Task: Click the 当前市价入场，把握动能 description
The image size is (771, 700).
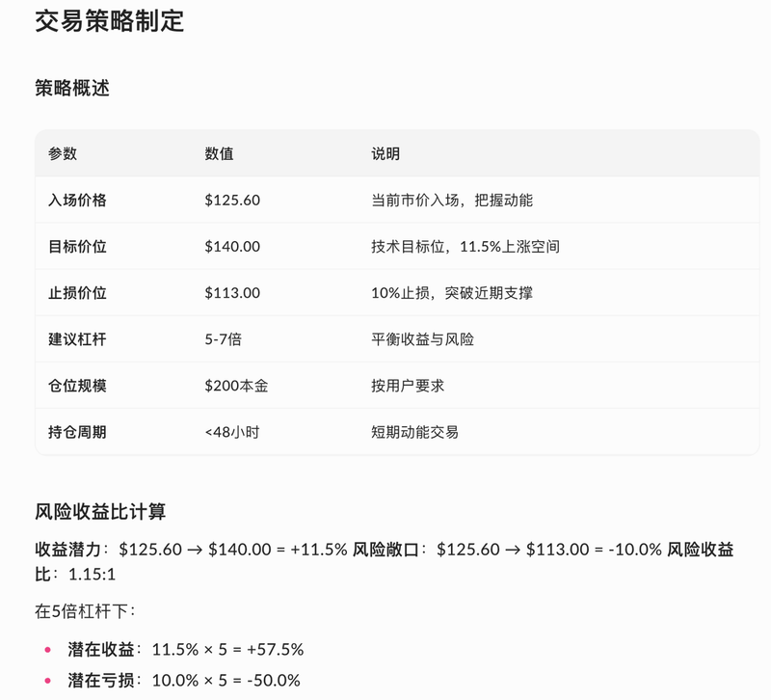Action: click(x=451, y=201)
